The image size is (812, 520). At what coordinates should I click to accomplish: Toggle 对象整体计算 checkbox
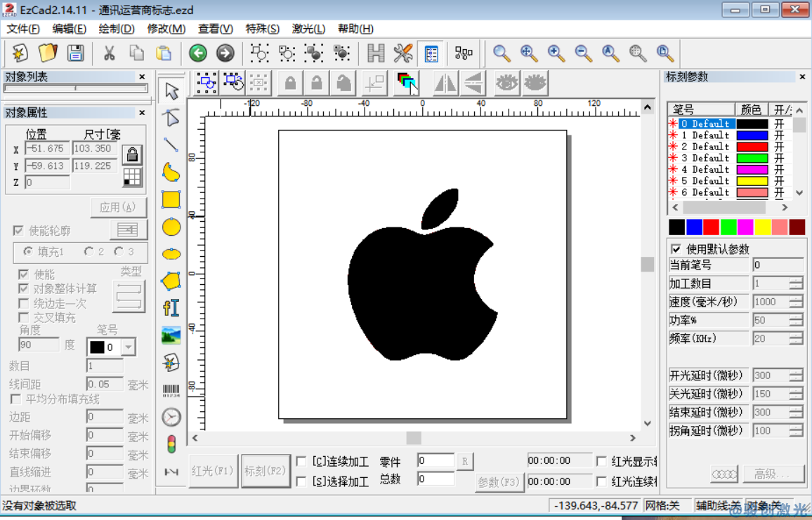(x=23, y=288)
